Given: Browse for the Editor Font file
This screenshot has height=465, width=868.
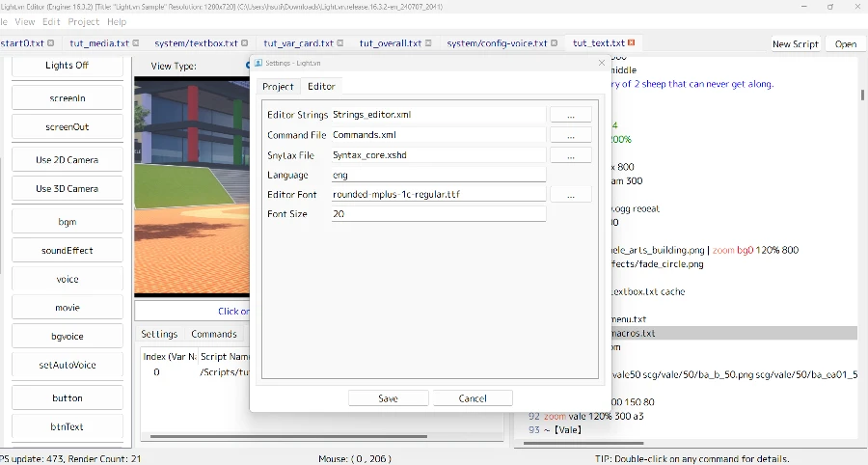Looking at the screenshot, I should click(570, 195).
